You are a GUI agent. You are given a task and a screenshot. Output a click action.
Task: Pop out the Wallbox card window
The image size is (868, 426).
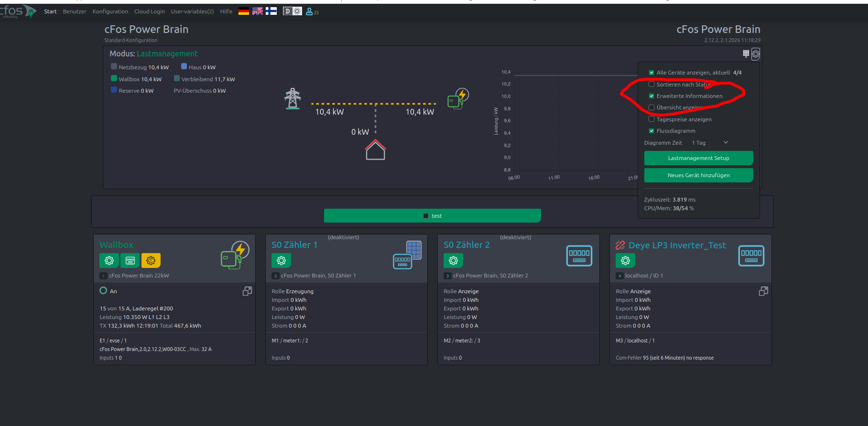247,291
